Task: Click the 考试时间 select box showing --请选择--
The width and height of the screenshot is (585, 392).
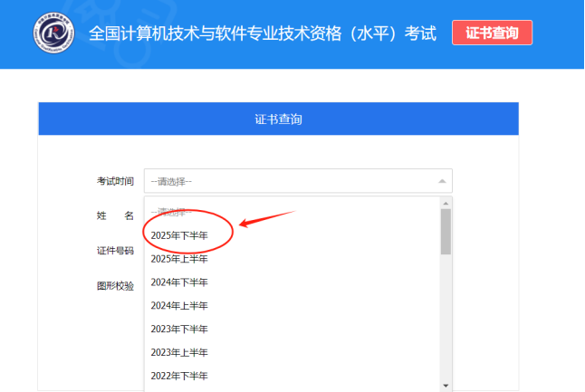Action: 298,181
